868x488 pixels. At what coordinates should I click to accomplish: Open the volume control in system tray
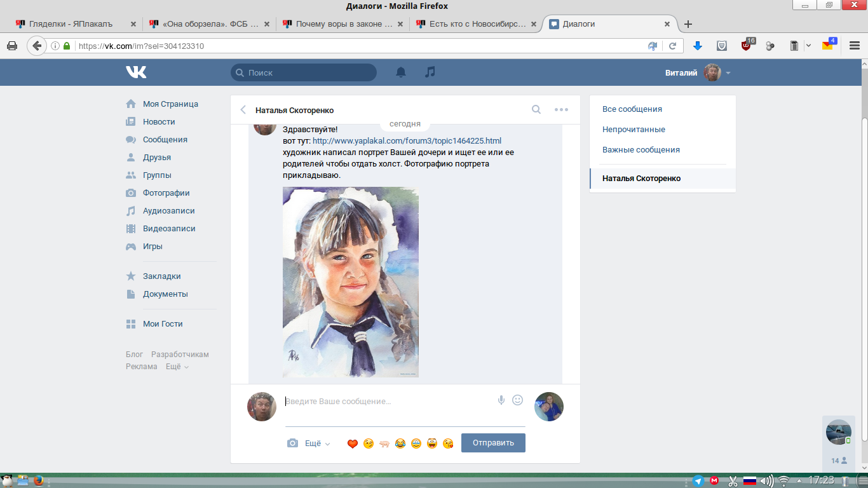(x=767, y=481)
